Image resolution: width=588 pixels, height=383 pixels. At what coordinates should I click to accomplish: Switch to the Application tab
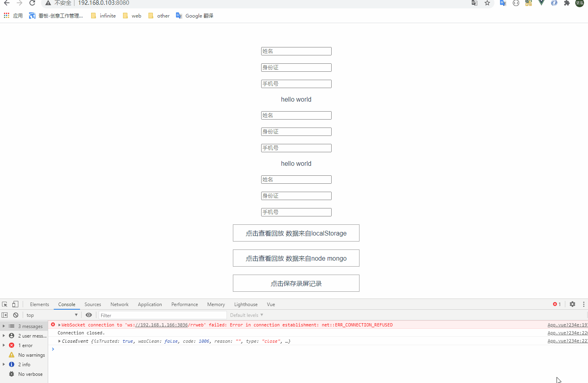[x=150, y=304]
